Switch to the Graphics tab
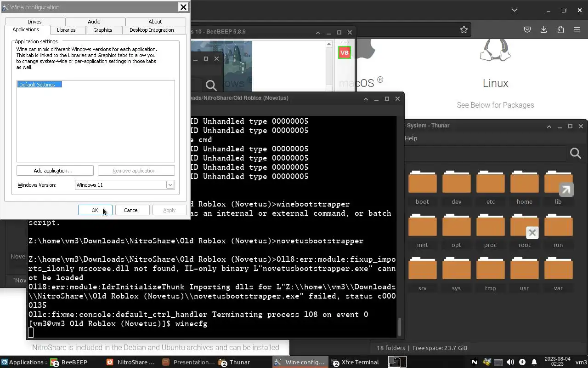The height and width of the screenshot is (368, 588). pyautogui.click(x=103, y=30)
